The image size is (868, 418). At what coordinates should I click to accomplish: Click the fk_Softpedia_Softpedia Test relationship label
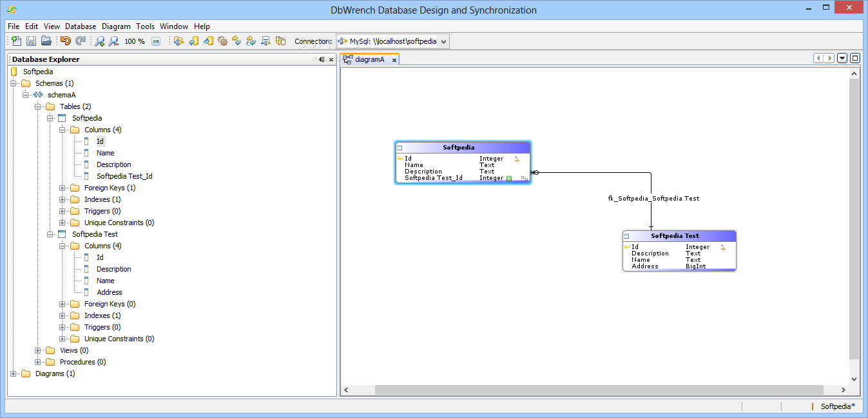click(x=653, y=199)
